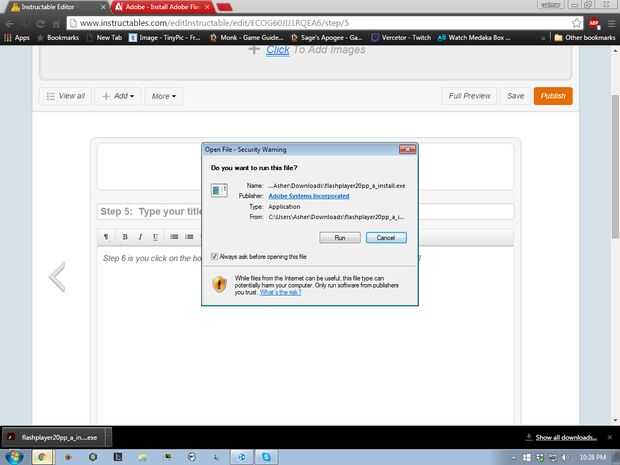The height and width of the screenshot is (465, 620).
Task: Toggle underline formatting in editor
Action: point(155,237)
